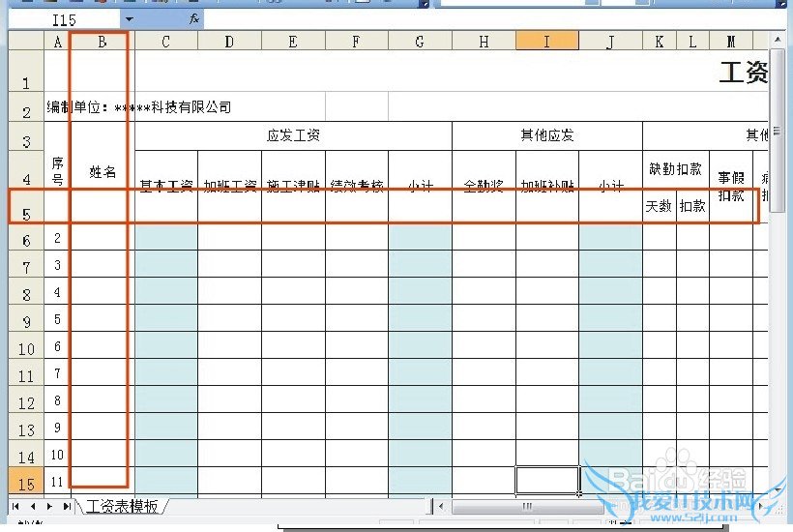Click the 天数 sub-header cell

(x=660, y=206)
